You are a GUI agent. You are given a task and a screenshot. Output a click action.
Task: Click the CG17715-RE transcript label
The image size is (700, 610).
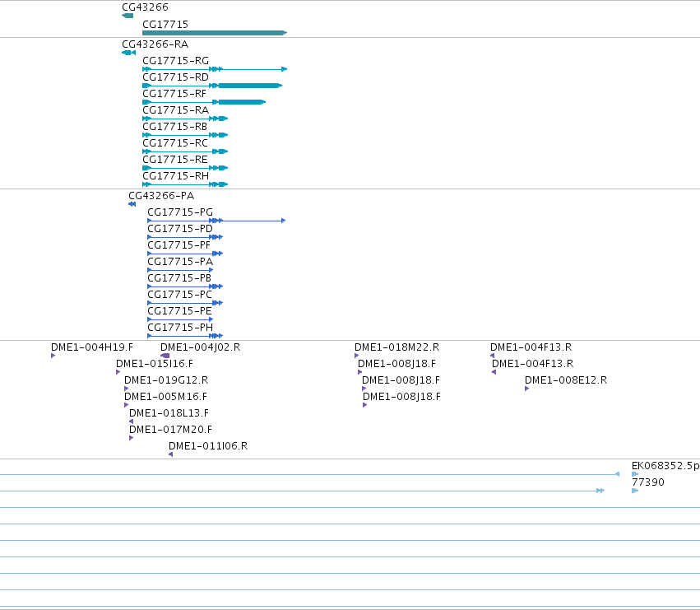[175, 160]
